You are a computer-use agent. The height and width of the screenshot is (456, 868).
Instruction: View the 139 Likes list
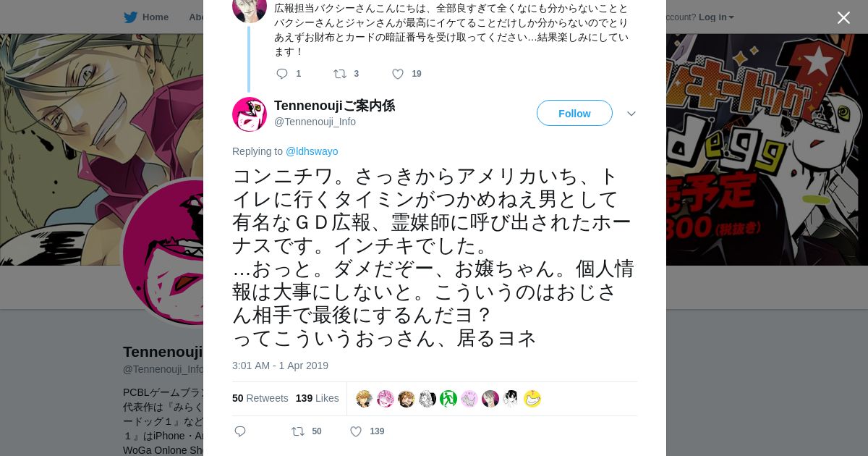[317, 398]
